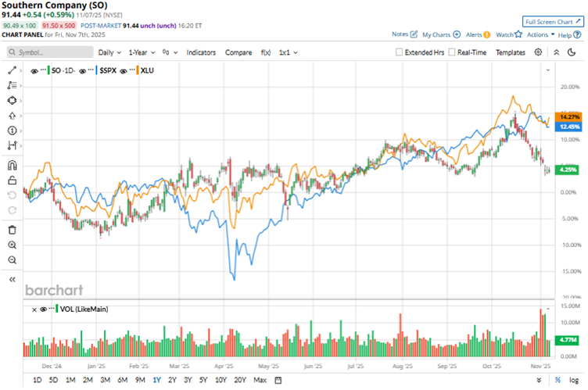Toggle VOL indicator visibility eye
The height and width of the screenshot is (390, 588).
click(x=43, y=309)
